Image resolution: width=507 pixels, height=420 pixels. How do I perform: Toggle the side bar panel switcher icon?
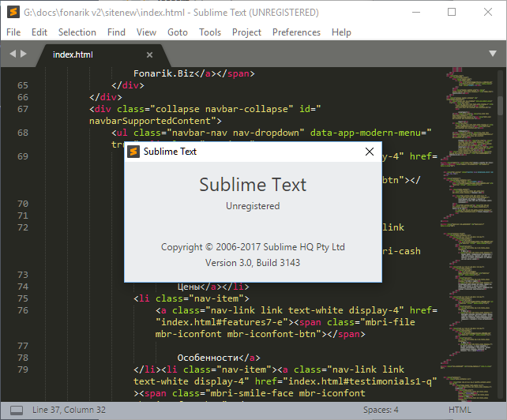17,411
